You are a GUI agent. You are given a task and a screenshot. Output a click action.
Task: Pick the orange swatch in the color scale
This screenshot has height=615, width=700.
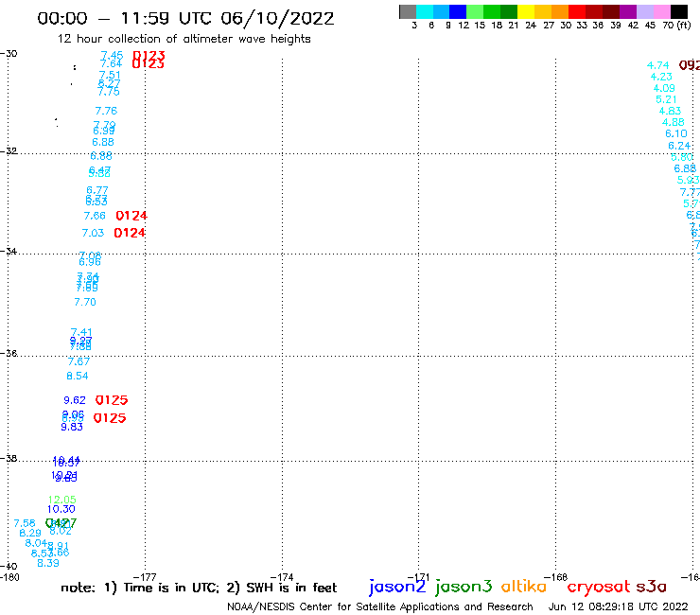pyautogui.click(x=560, y=11)
